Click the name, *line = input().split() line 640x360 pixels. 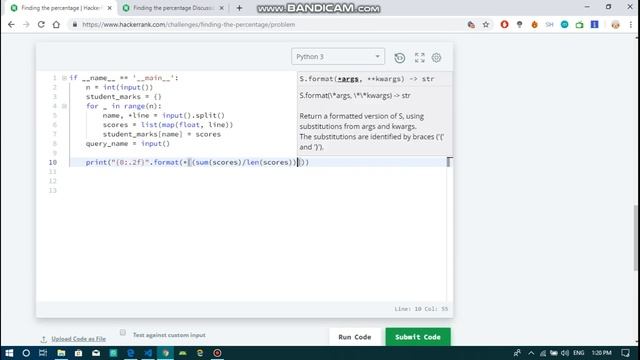[164, 116]
